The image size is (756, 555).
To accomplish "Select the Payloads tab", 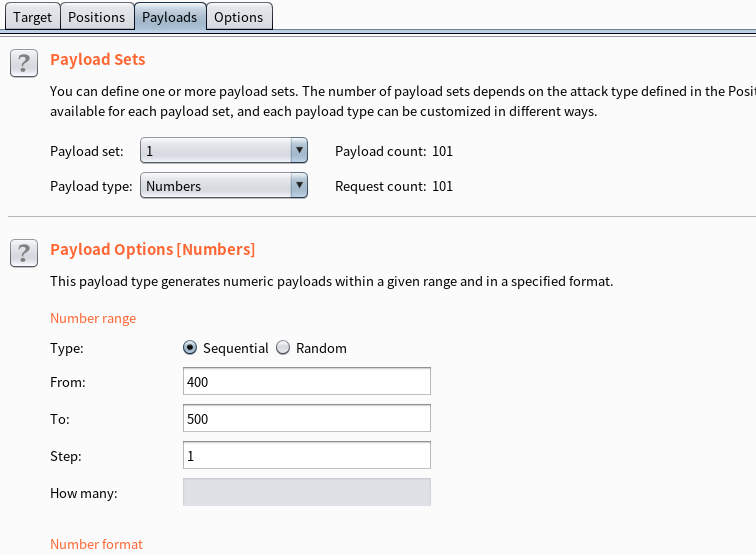I will pyautogui.click(x=169, y=17).
